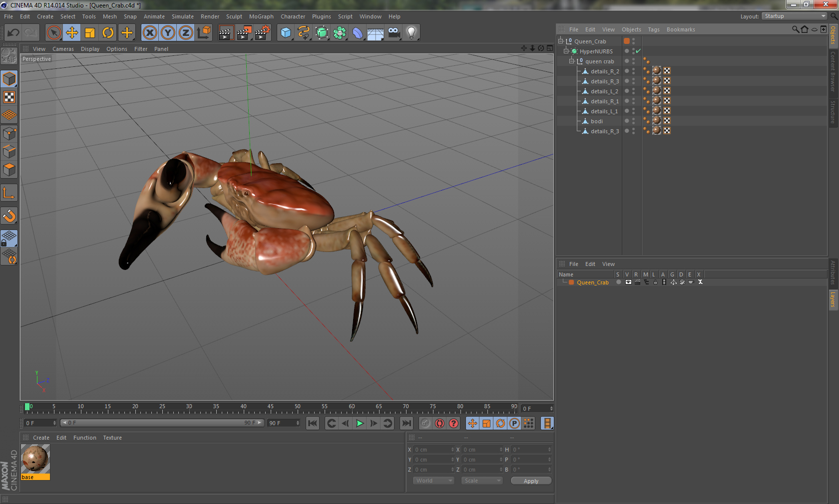Open the Sculpt menu
This screenshot has width=839, height=504.
(x=234, y=16)
